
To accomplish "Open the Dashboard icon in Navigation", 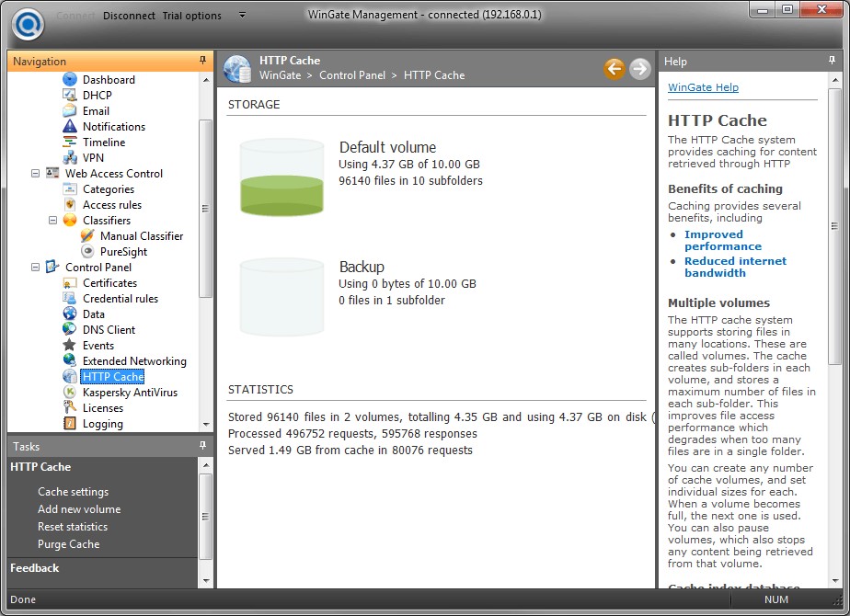I will 70,80.
